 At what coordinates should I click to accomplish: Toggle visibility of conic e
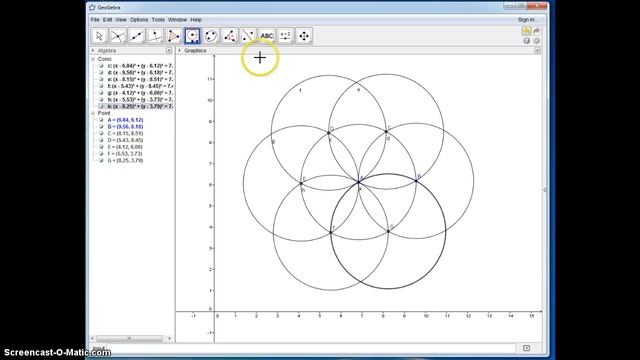(101, 79)
